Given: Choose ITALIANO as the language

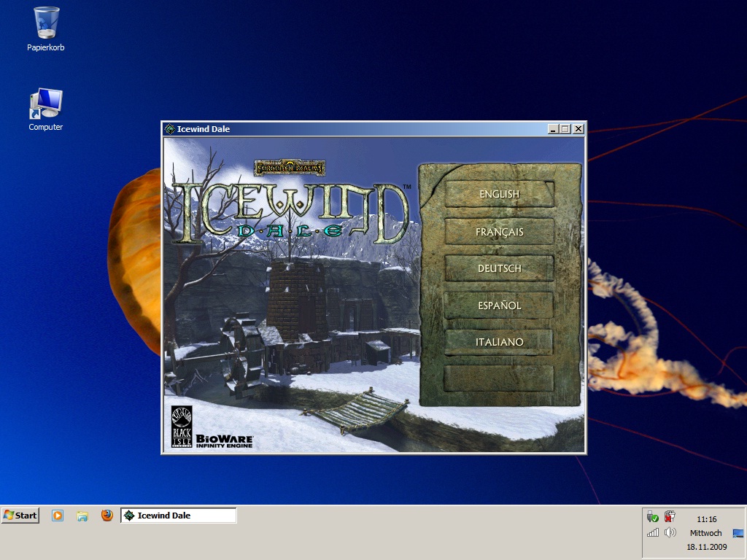Looking at the screenshot, I should click(x=499, y=342).
